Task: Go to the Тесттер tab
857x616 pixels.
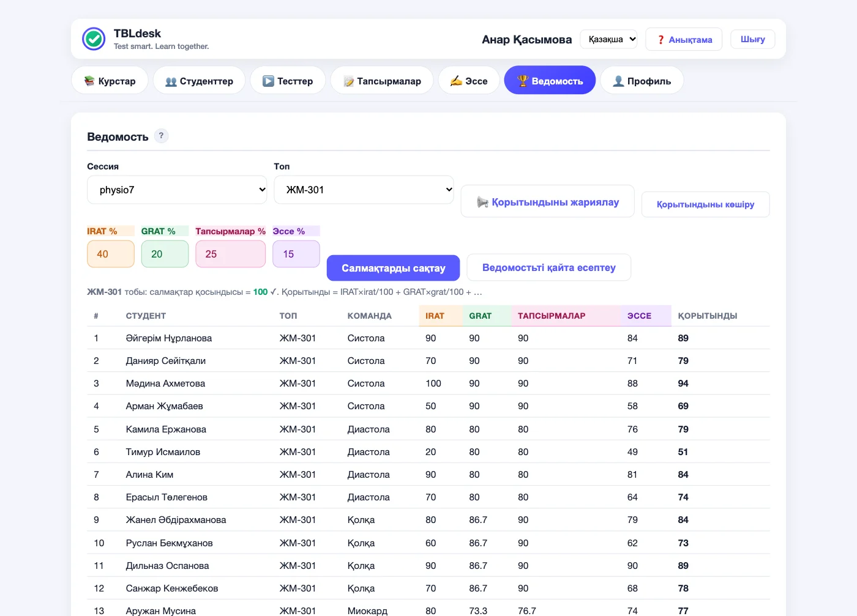Action: click(288, 80)
